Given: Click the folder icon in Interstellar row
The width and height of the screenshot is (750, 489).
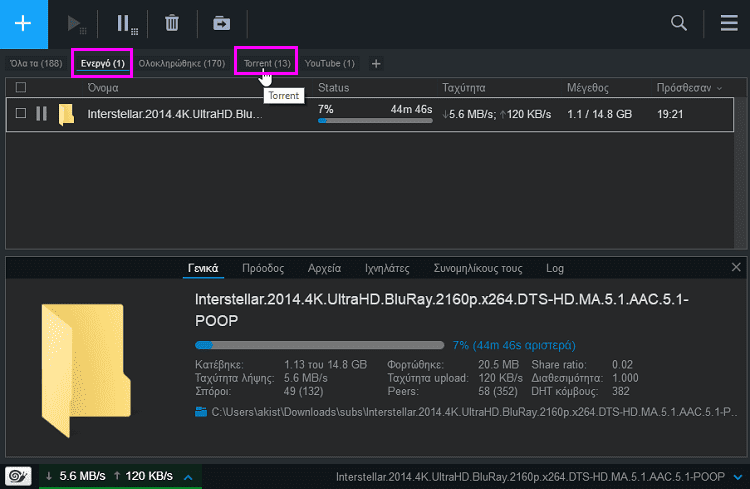Looking at the screenshot, I should (x=66, y=114).
